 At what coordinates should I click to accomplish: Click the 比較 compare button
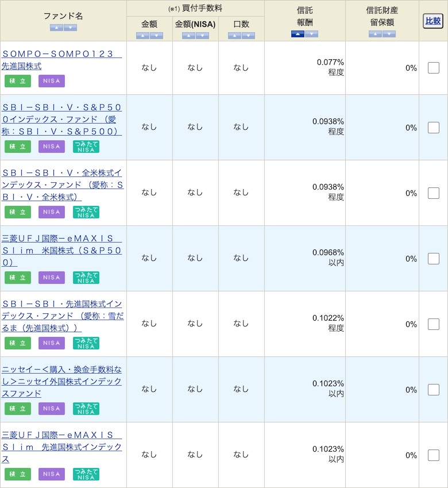[433, 21]
